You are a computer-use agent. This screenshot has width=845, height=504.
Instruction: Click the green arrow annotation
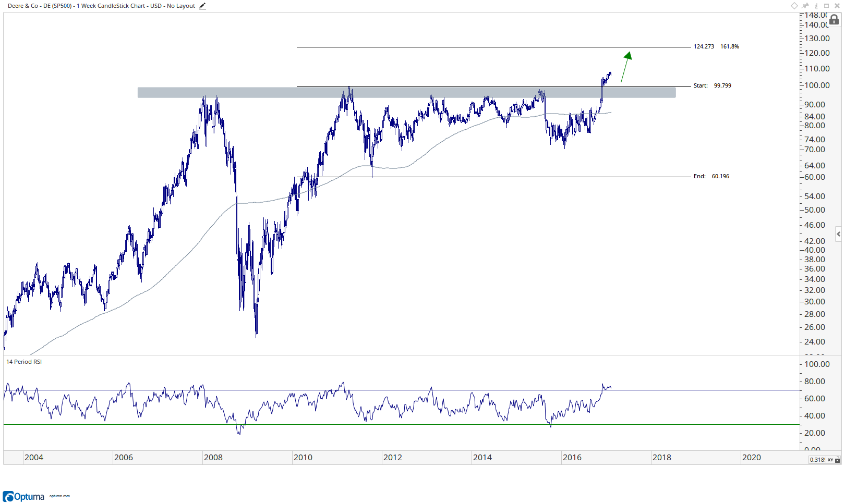point(626,67)
